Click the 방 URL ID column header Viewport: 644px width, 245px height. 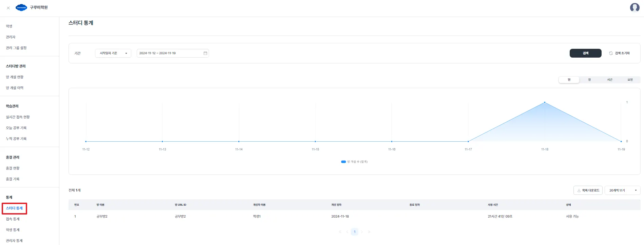point(181,205)
